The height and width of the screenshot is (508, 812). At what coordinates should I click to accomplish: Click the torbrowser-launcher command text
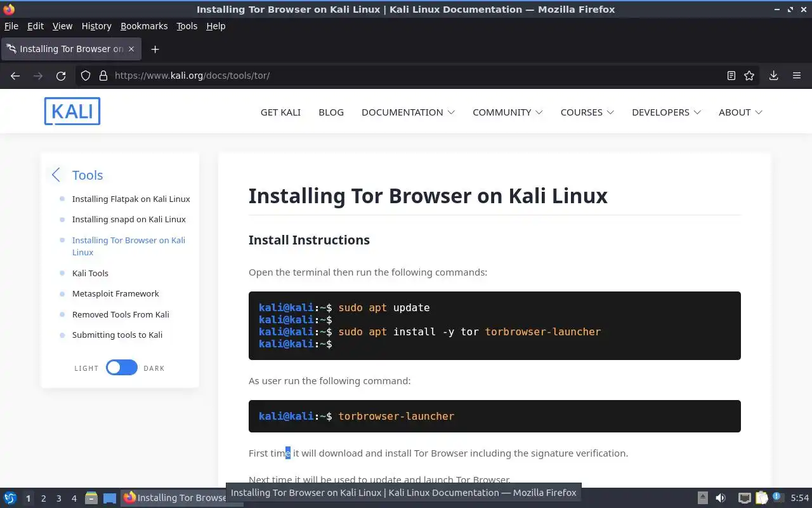pos(396,416)
